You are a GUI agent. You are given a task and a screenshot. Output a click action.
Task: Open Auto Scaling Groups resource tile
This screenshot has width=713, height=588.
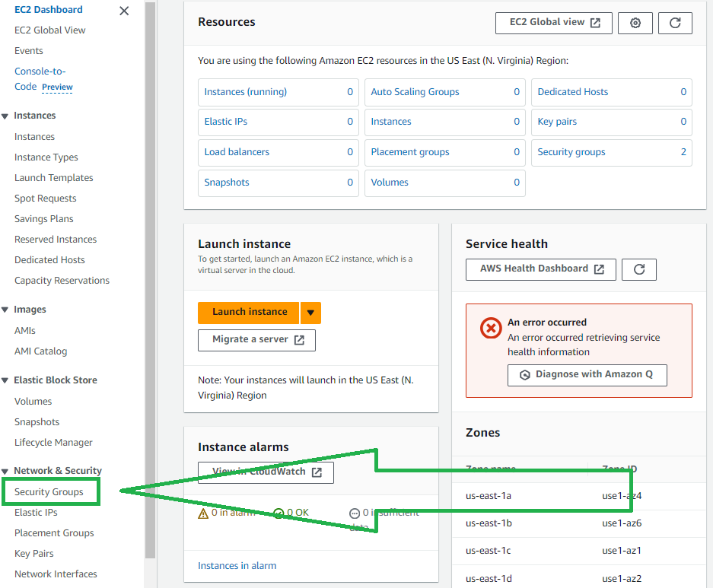point(444,92)
